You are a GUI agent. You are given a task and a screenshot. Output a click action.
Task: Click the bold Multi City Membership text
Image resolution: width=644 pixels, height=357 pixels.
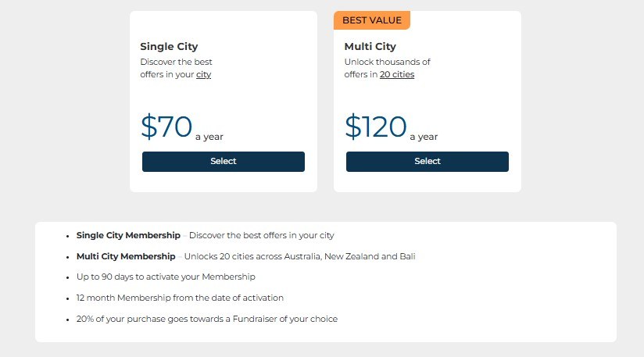click(126, 256)
